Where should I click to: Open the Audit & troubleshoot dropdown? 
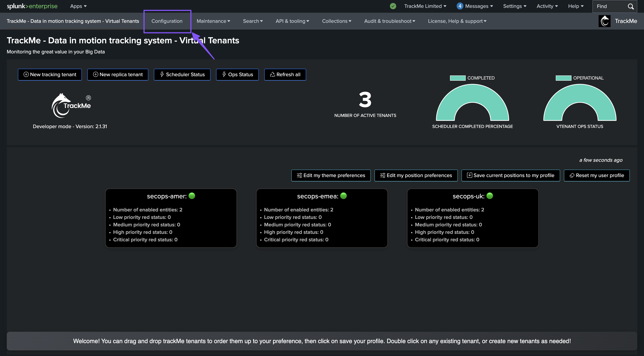(389, 21)
